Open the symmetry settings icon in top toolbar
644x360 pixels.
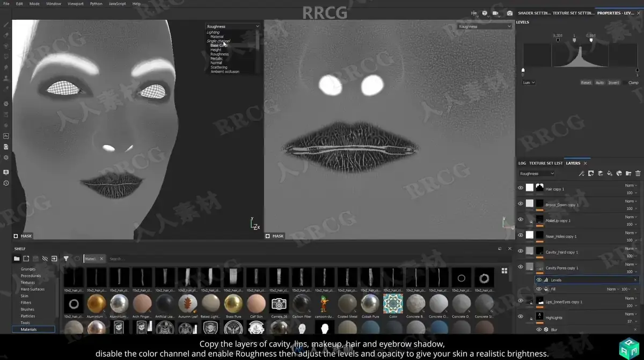(474, 13)
